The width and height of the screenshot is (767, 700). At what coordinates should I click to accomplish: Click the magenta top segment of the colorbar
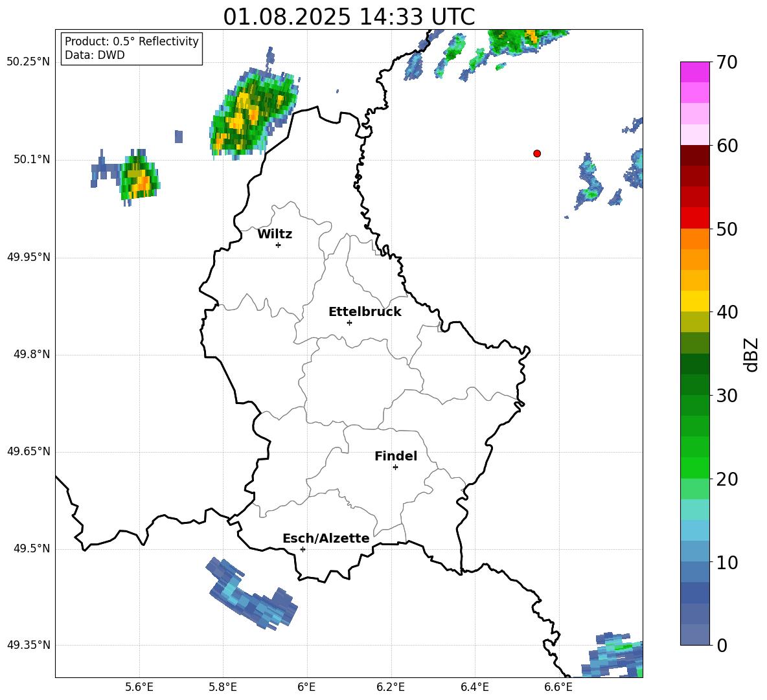[695, 73]
